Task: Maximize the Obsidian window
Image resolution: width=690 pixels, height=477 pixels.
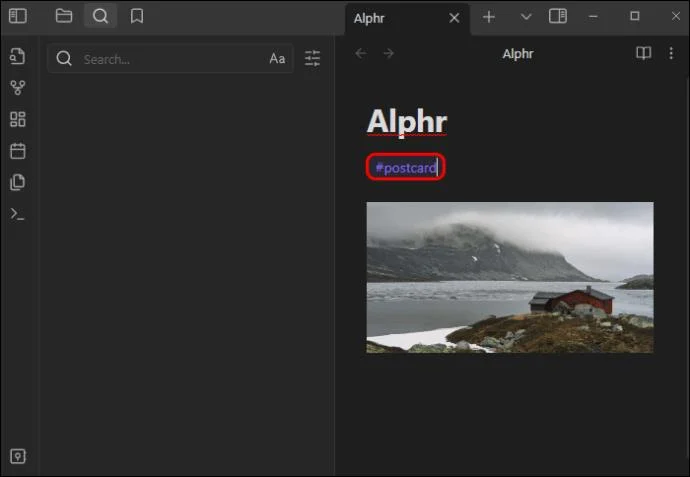Action: point(635,16)
